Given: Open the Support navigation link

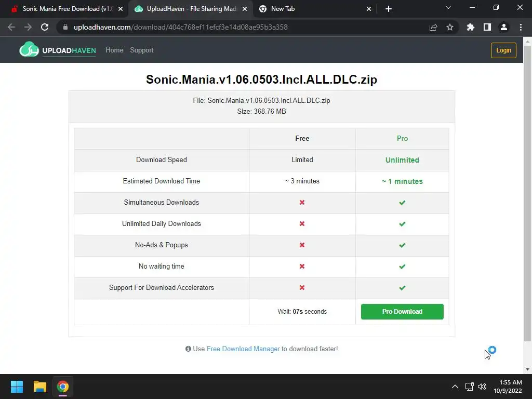Looking at the screenshot, I should point(142,50).
